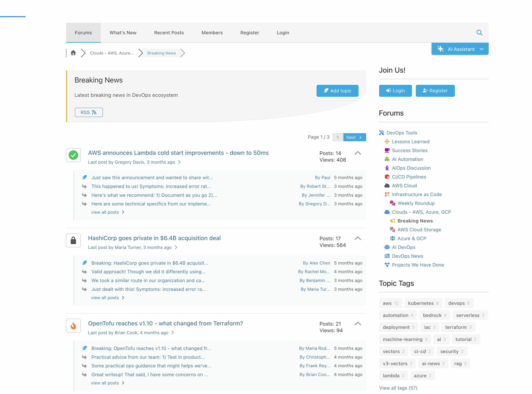Viewport: 532px width, 394px height.
Task: Click the flame icon on OpenTofu topic
Action: [x=73, y=326]
